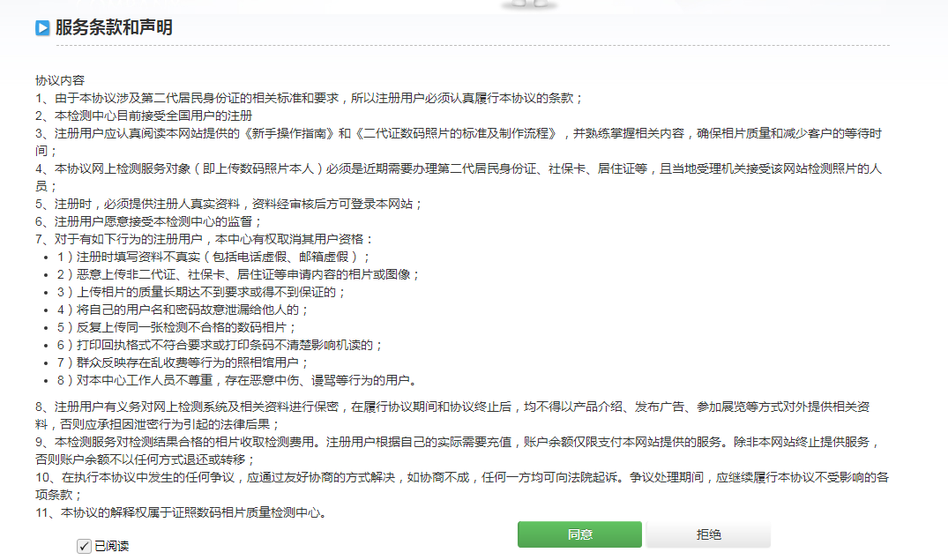This screenshot has width=948, height=560.
Task: Click the green 同意 button
Action: coord(579,534)
